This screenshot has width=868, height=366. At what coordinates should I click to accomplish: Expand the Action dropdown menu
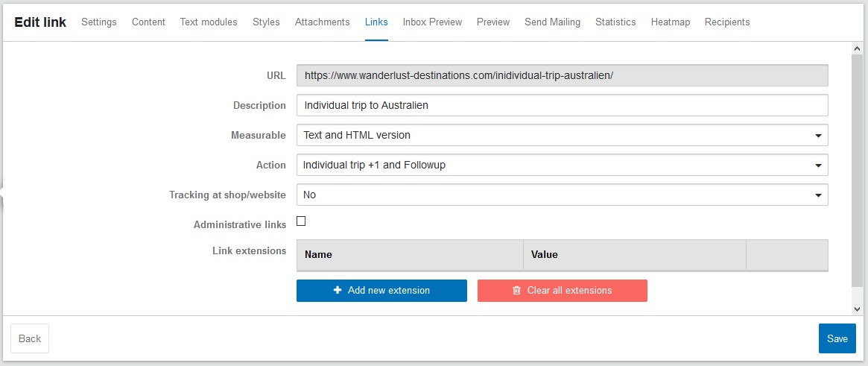(x=563, y=165)
